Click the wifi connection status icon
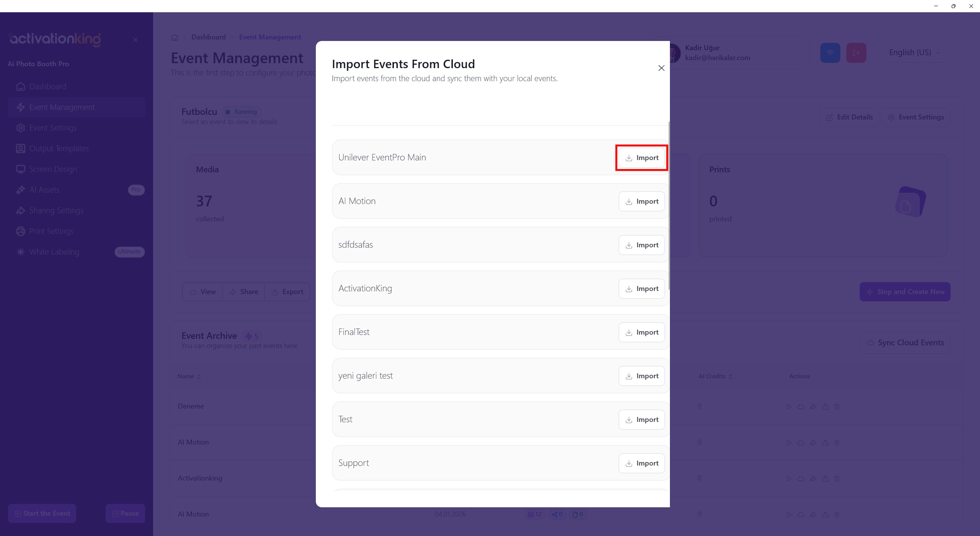This screenshot has width=980, height=536. (830, 53)
